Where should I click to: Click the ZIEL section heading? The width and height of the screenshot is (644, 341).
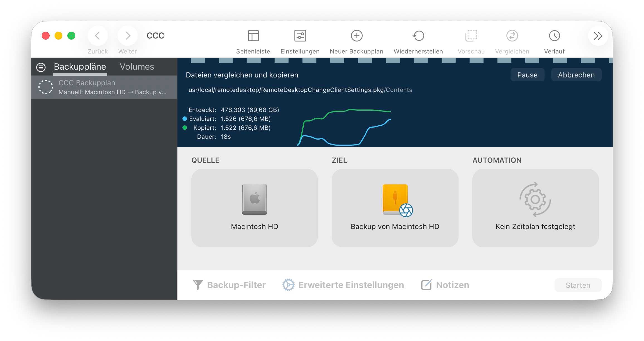(x=339, y=160)
